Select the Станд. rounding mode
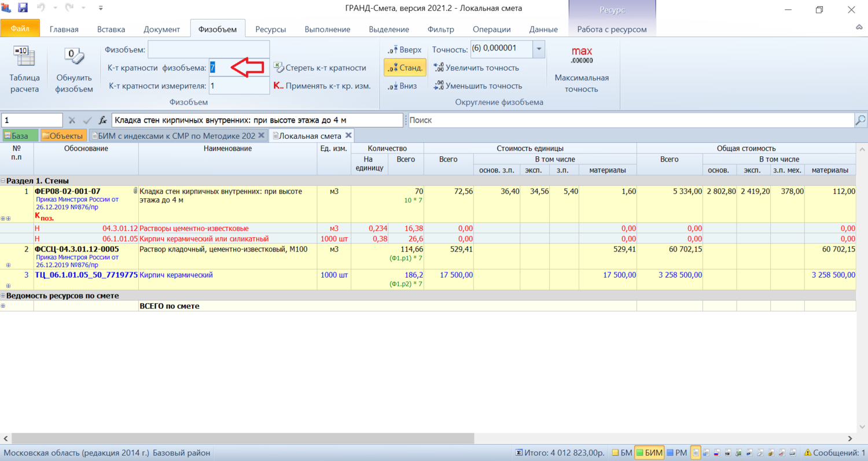This screenshot has height=461, width=868. pos(405,68)
